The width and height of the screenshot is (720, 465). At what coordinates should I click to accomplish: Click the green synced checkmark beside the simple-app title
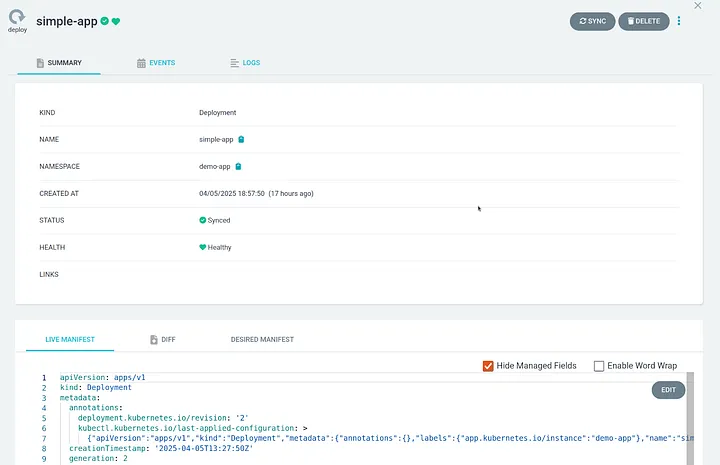click(104, 21)
